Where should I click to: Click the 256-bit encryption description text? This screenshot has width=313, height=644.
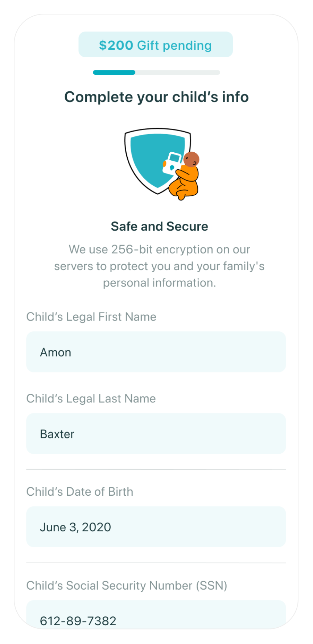[x=159, y=266]
